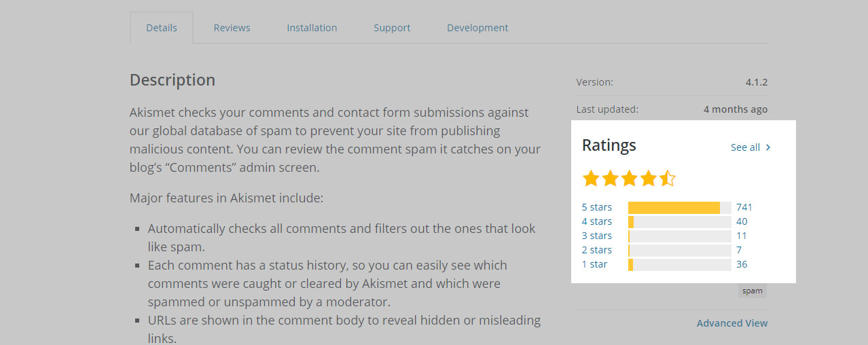Image resolution: width=868 pixels, height=345 pixels.
Task: Open the Installation tab
Action: [x=312, y=28]
